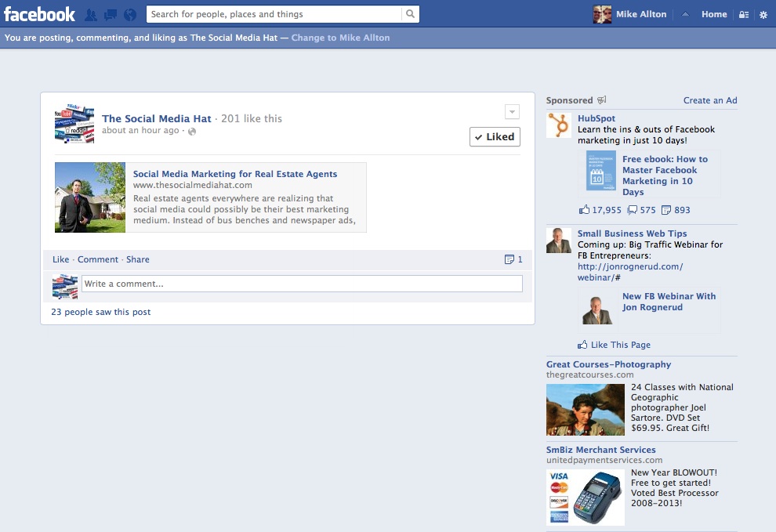Click into the search field
This screenshot has width=776, height=532.
(274, 14)
